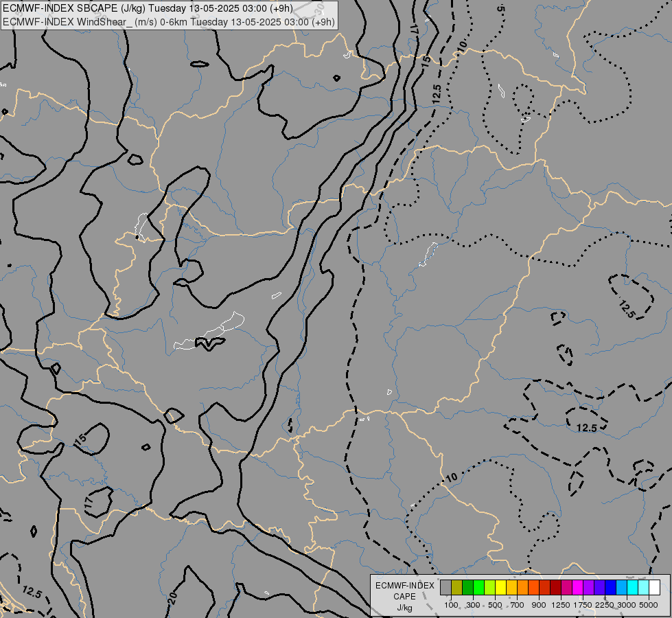
Task: Pick the purple swatch right of tick 1750
Action: pyautogui.click(x=588, y=587)
